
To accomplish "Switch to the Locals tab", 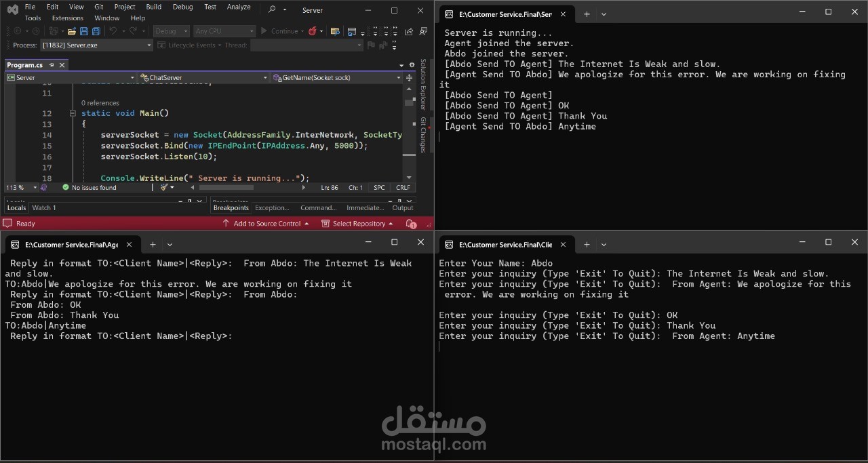I will click(16, 208).
